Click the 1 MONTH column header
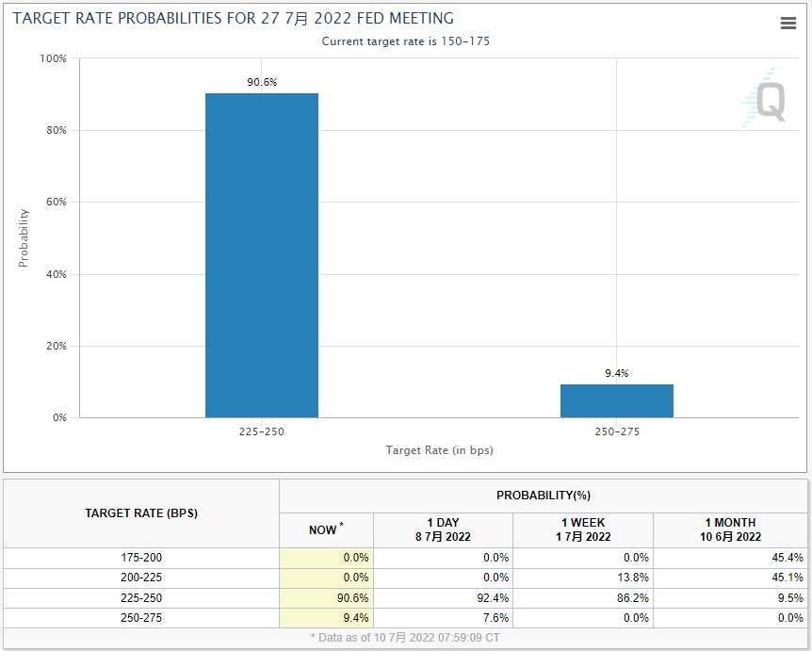The height and width of the screenshot is (651, 812). point(730,529)
